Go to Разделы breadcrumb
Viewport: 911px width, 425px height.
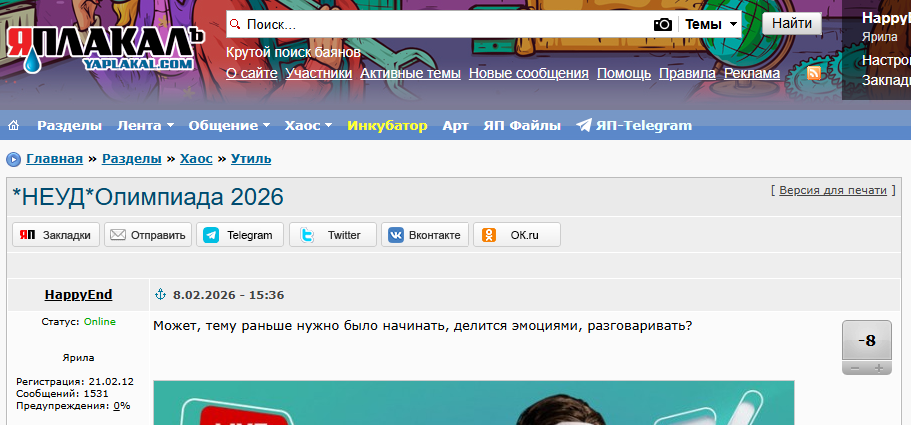click(x=131, y=159)
